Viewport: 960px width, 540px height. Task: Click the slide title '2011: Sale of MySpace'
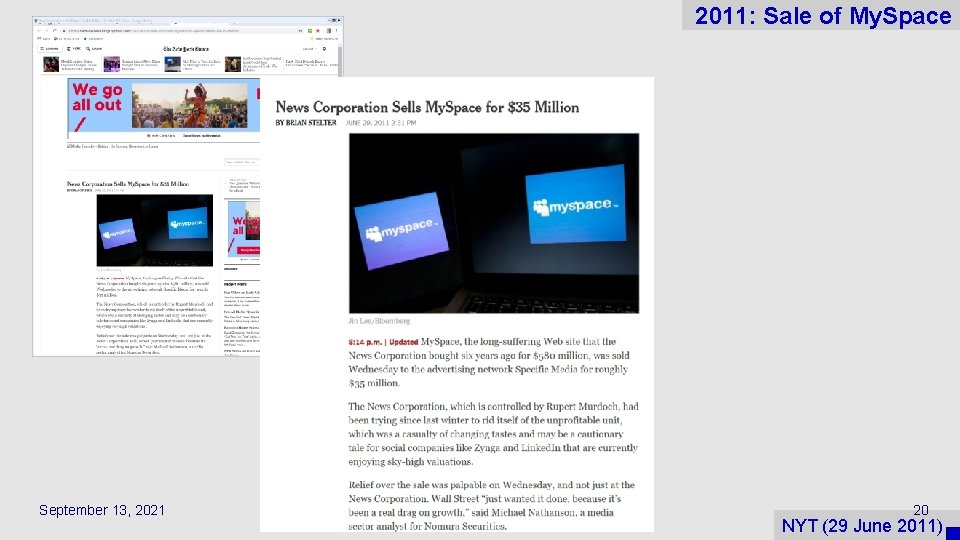823,16
